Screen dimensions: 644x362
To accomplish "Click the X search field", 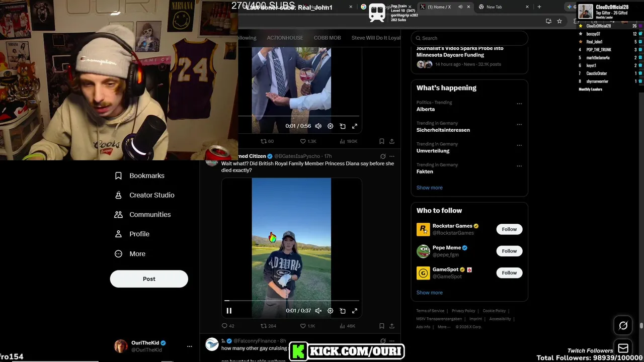I will 469,38.
